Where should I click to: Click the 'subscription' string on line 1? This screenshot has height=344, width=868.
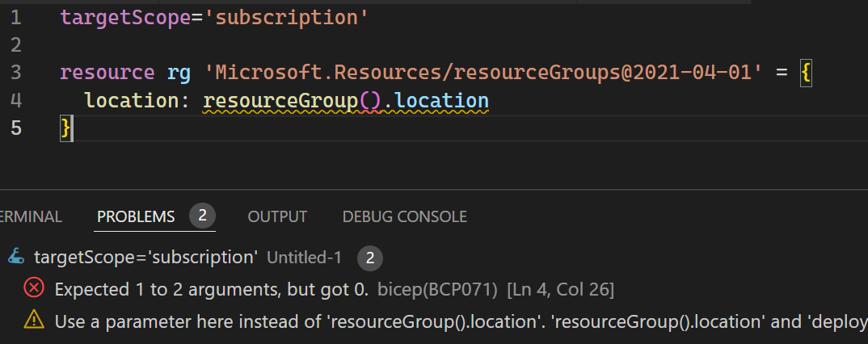tap(292, 18)
